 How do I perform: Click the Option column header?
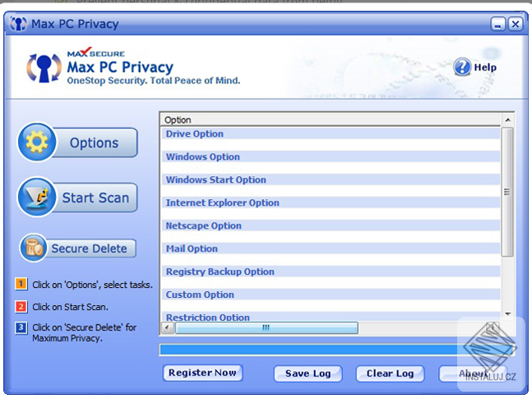click(x=331, y=120)
